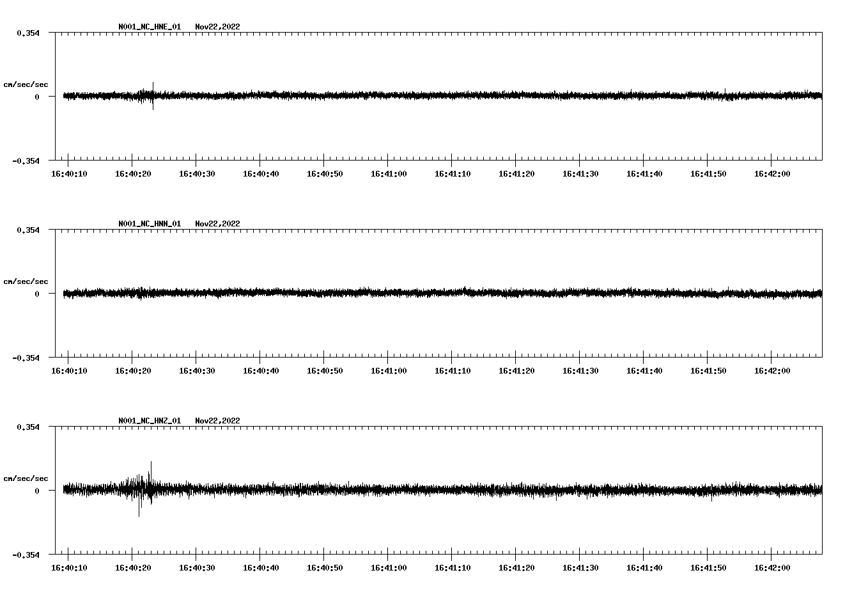Click cm/sec/sec unit label of HNN plot
The width and height of the screenshot is (868, 591).
(26, 281)
